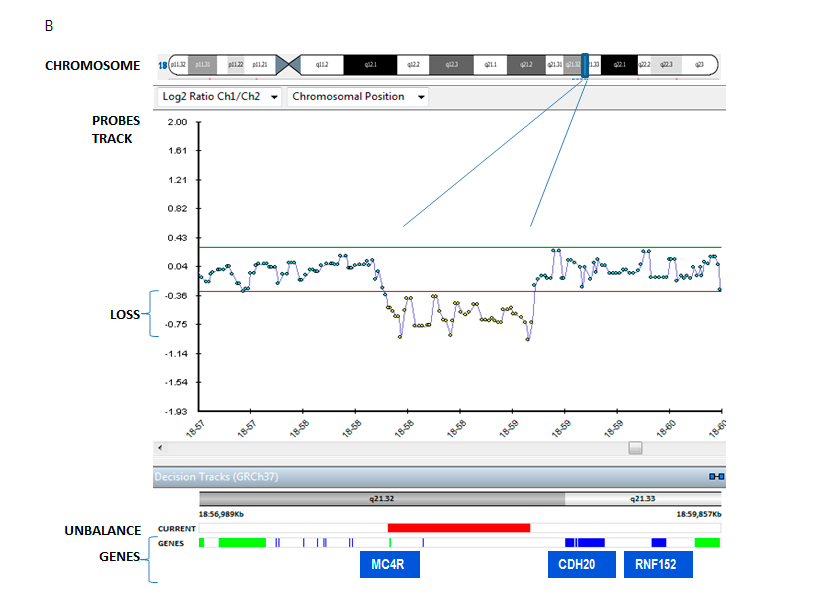Screen dimensions: 823x600
Task: Click the large blue CDH20 gene block
Action: click(585, 542)
